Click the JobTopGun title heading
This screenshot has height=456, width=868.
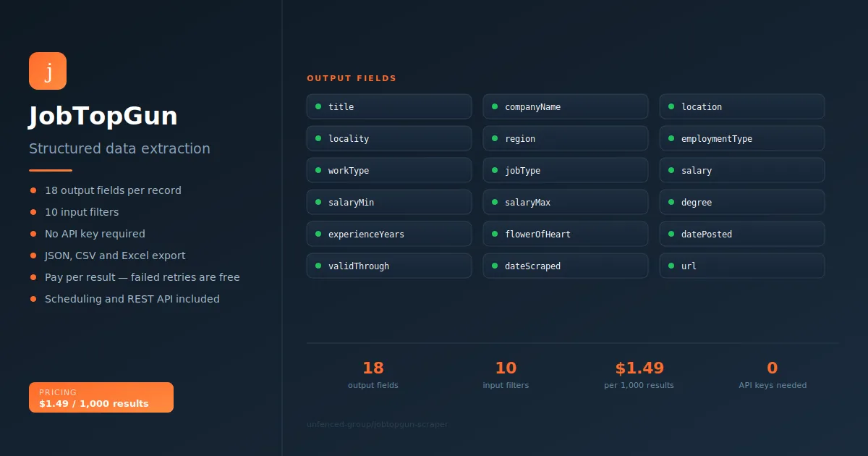click(103, 117)
